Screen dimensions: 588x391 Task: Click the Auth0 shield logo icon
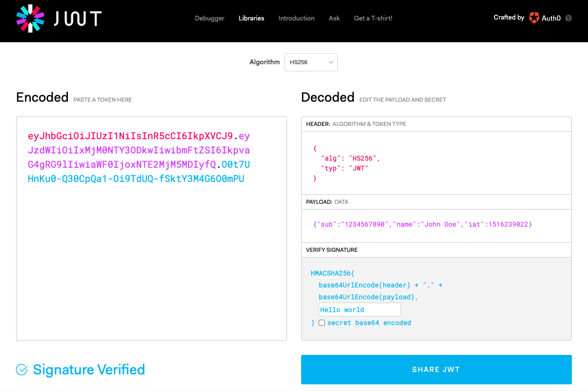click(534, 18)
